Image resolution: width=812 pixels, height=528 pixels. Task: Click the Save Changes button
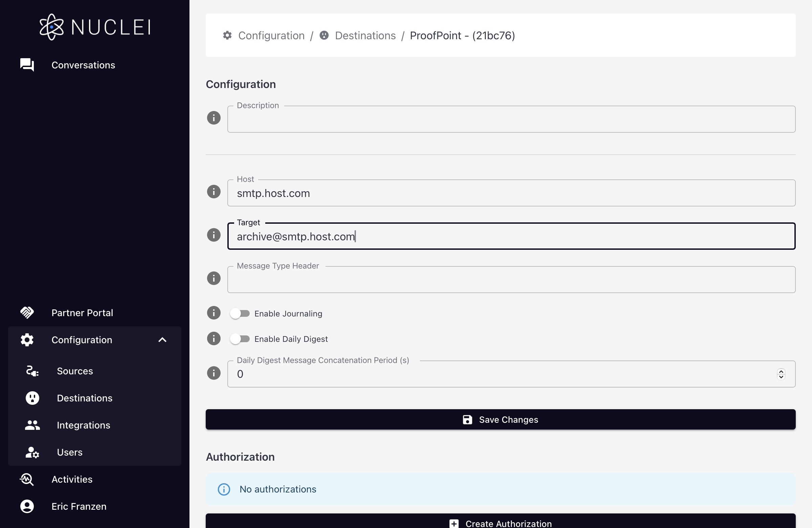tap(500, 419)
